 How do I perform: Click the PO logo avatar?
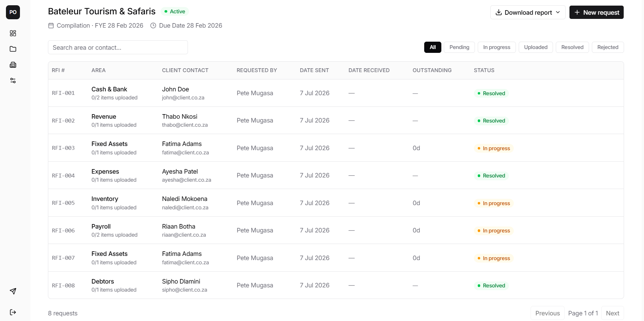pos(13,12)
